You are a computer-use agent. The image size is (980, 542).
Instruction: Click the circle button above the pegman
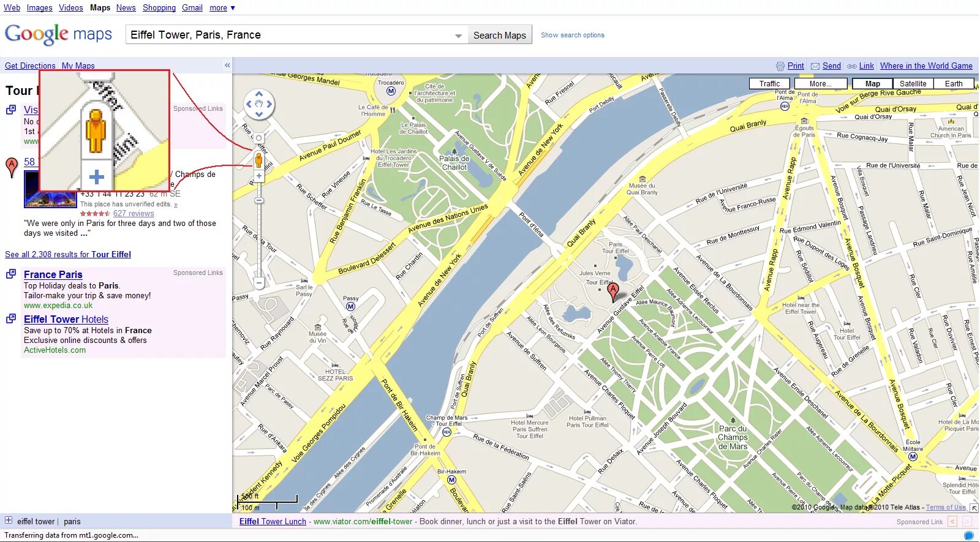point(258,138)
